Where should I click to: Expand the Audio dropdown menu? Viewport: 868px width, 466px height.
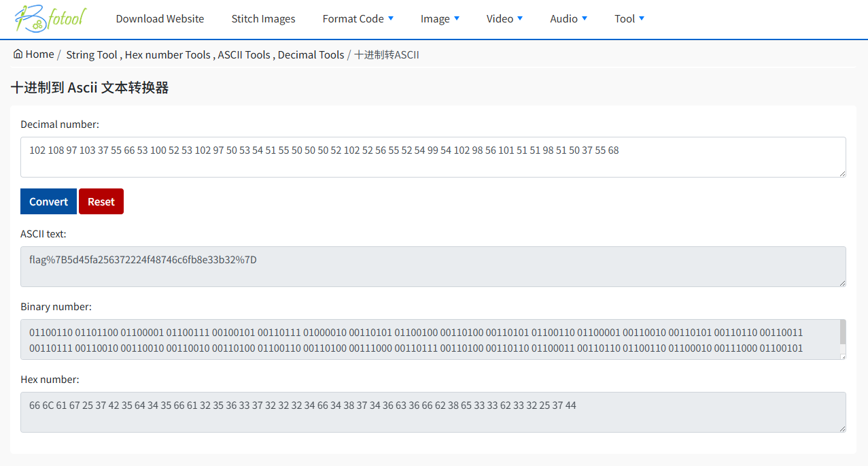(x=568, y=19)
